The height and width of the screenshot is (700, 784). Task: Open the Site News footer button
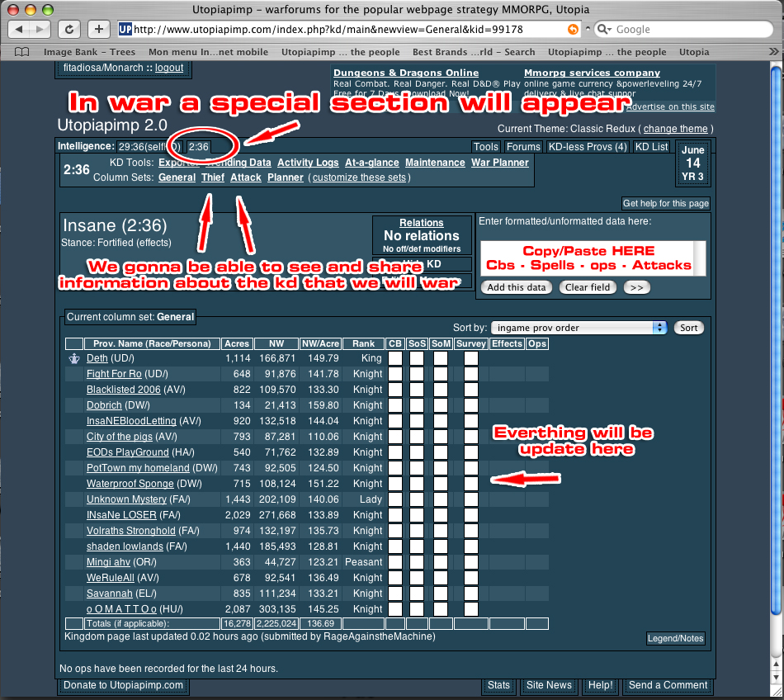(549, 685)
